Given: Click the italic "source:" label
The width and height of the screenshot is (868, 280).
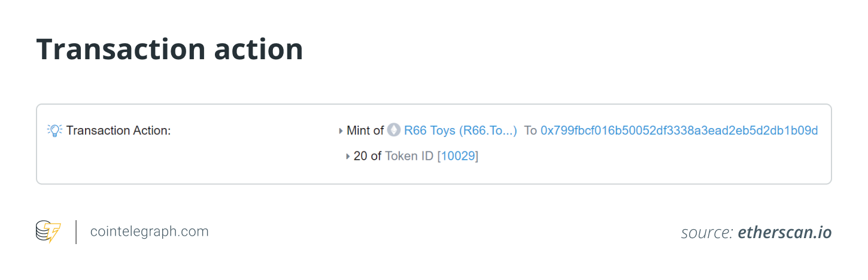Looking at the screenshot, I should tap(707, 233).
